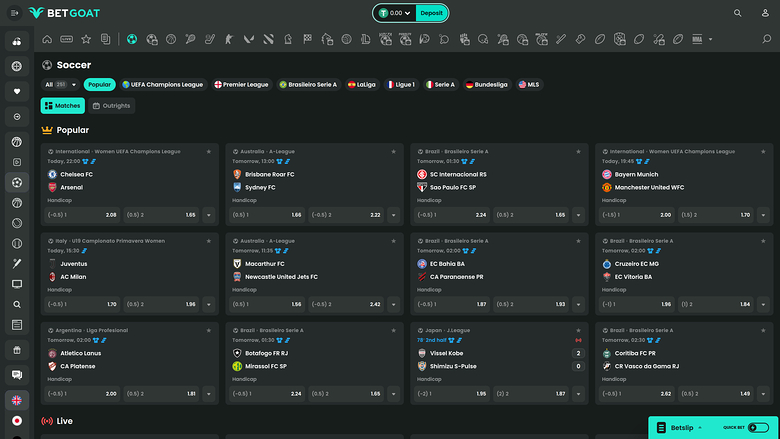Select the Tennis racket icon
The height and width of the screenshot is (439, 780).
[x=191, y=39]
